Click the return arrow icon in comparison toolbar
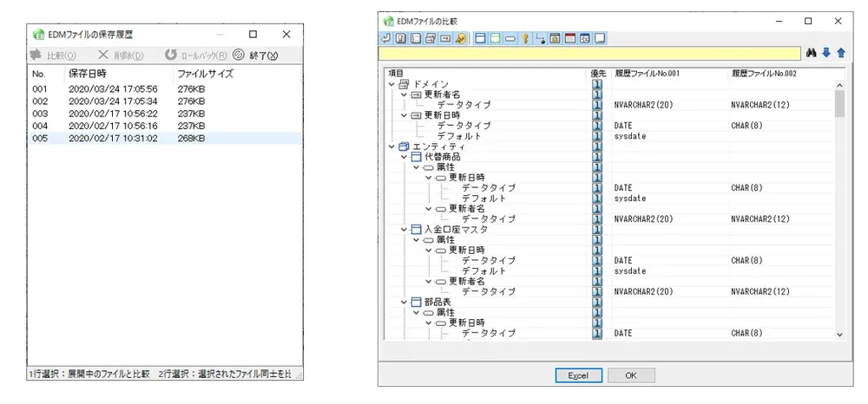This screenshot has height=404, width=868. click(385, 38)
